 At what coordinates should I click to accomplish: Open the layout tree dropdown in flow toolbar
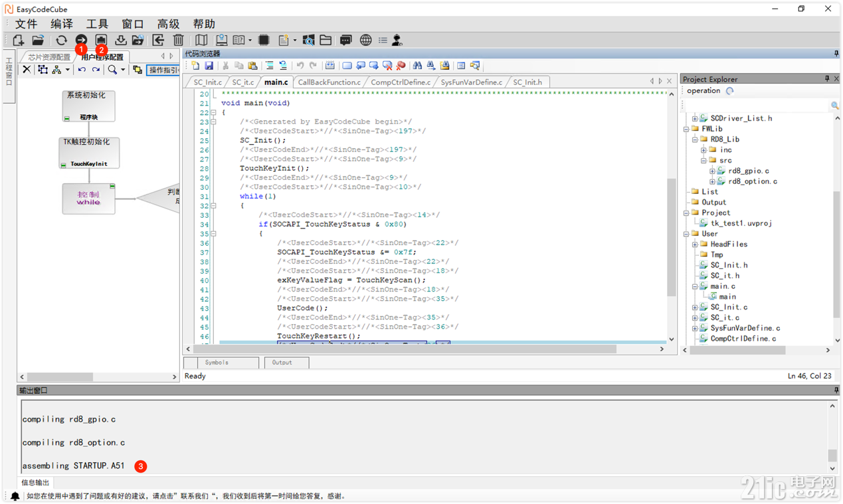(x=67, y=70)
